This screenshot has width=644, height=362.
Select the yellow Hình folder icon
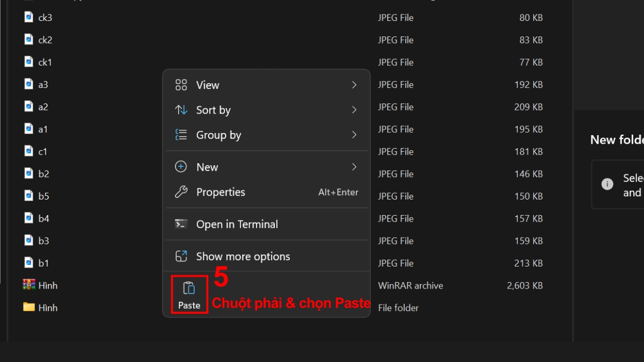coord(29,307)
